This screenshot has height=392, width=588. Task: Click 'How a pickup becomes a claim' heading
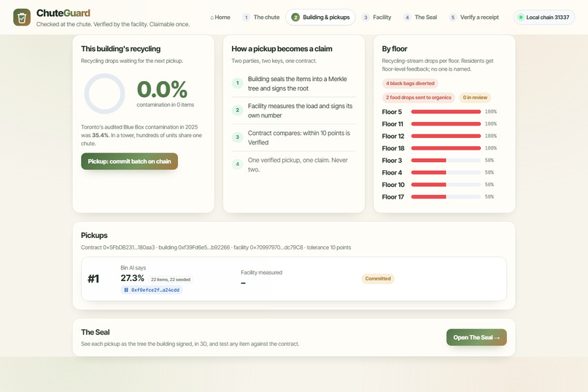click(282, 49)
